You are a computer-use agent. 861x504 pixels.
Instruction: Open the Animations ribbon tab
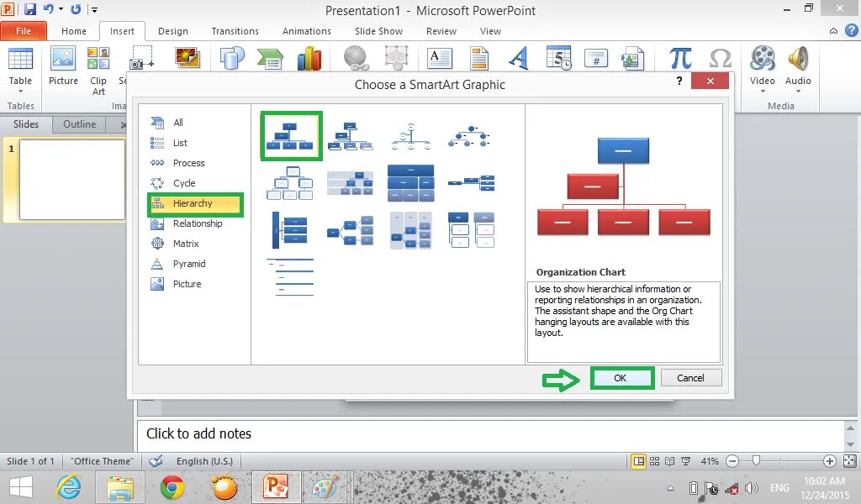(306, 31)
